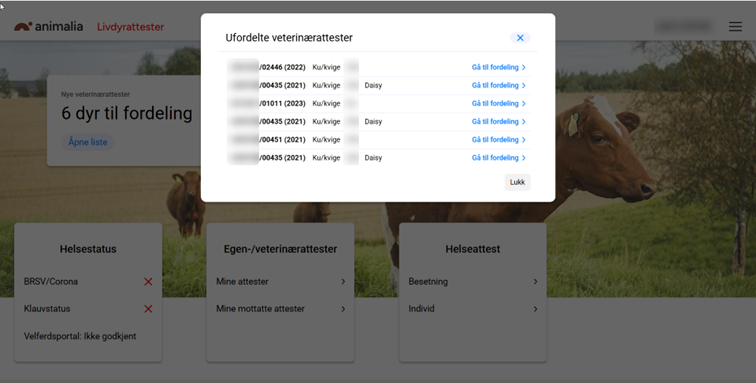
Task: Expand the Mine attester chevron
Action: click(x=343, y=282)
